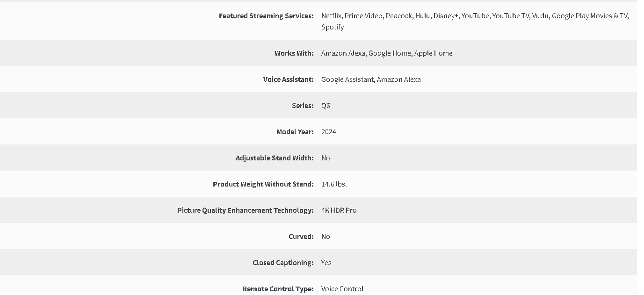Click the 14.6 lbs. weight value
Image resolution: width=644 pixels, height=295 pixels.
tap(334, 184)
